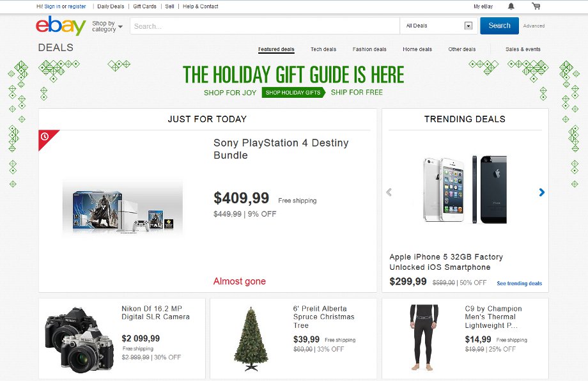Open the Nikon Df camera thumbnail
Image resolution: width=588 pixels, height=381 pixels.
(79, 339)
